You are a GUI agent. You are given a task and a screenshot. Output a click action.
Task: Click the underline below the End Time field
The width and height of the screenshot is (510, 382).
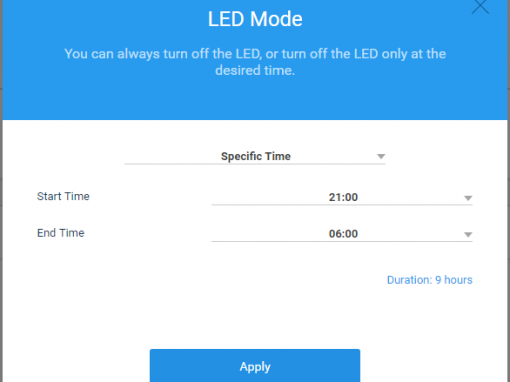[342, 242]
